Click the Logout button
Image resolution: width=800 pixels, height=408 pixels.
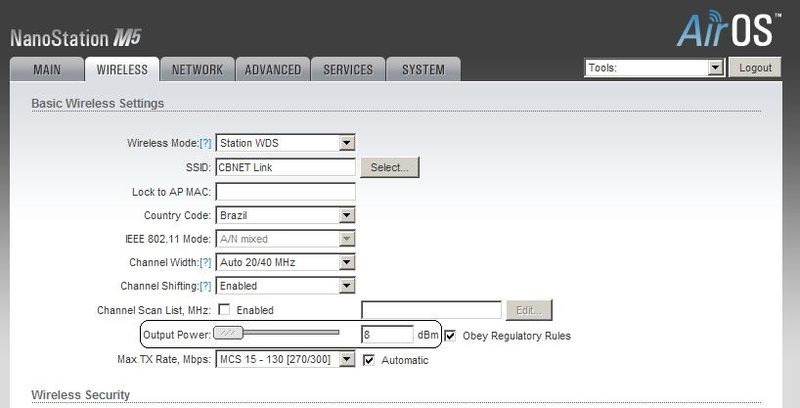755,68
